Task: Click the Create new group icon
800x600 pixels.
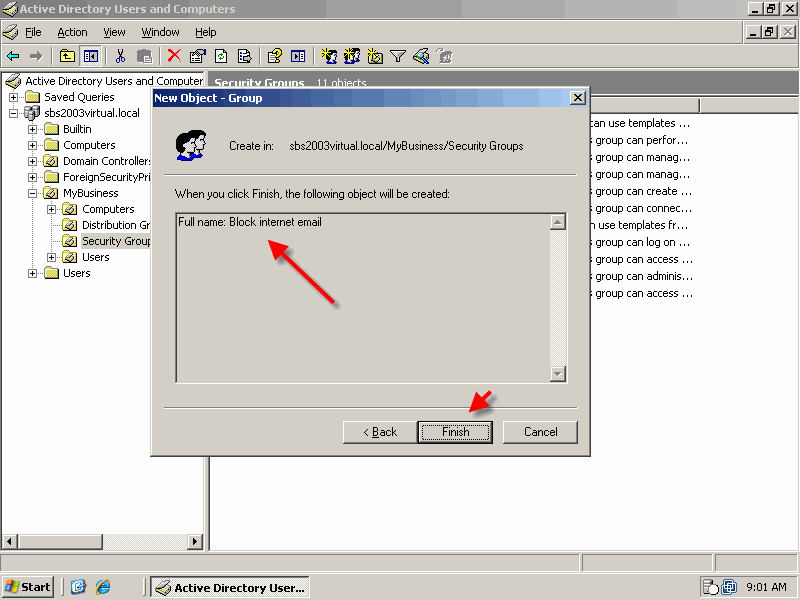Action: point(352,56)
